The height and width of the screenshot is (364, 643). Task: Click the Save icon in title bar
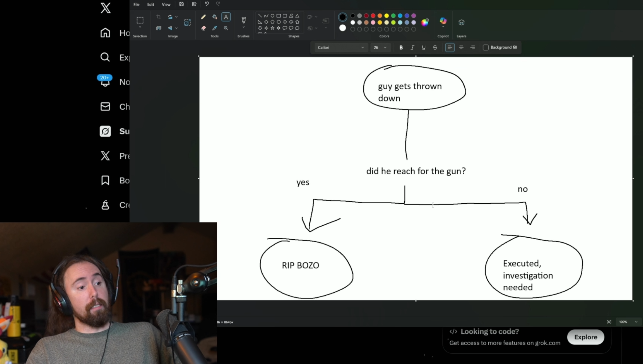(181, 4)
